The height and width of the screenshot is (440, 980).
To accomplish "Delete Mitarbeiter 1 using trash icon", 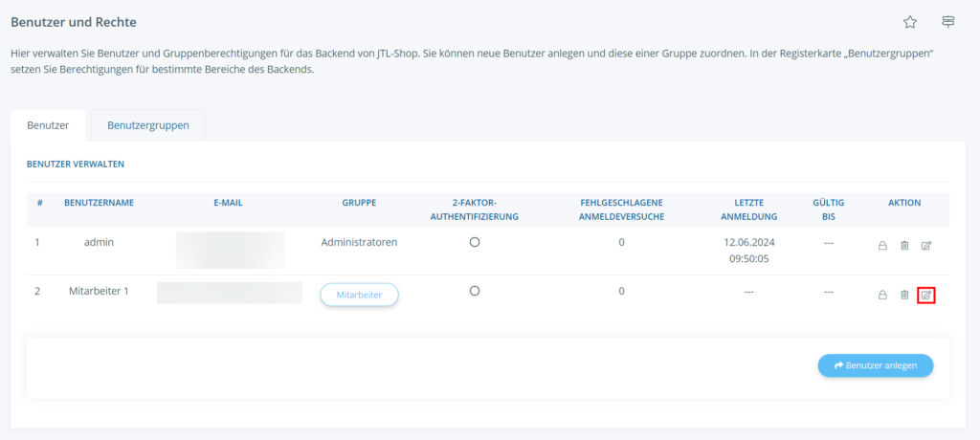I will [904, 295].
